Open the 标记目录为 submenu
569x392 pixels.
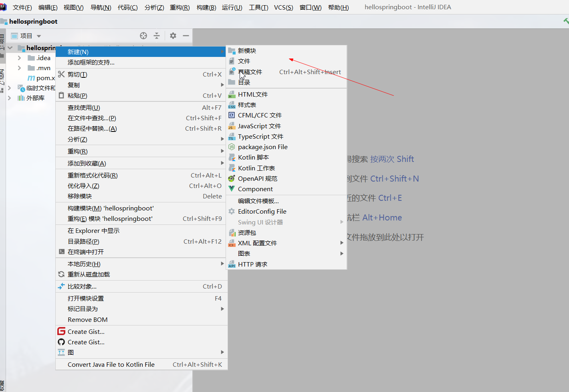point(141,309)
